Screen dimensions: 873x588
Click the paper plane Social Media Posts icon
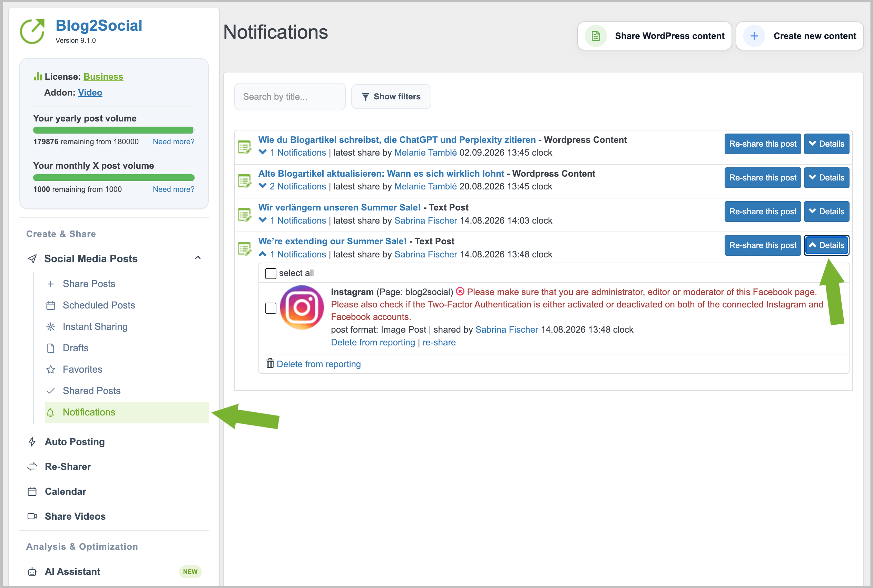32,258
